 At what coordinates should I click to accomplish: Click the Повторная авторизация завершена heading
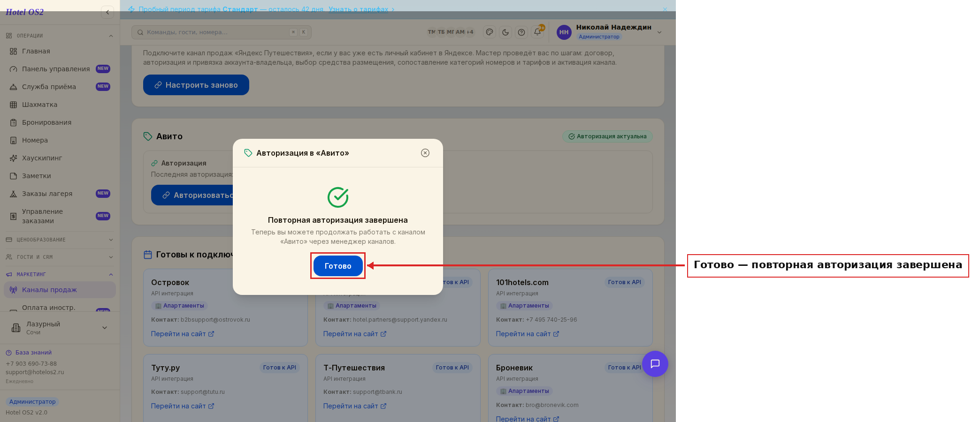pos(338,220)
